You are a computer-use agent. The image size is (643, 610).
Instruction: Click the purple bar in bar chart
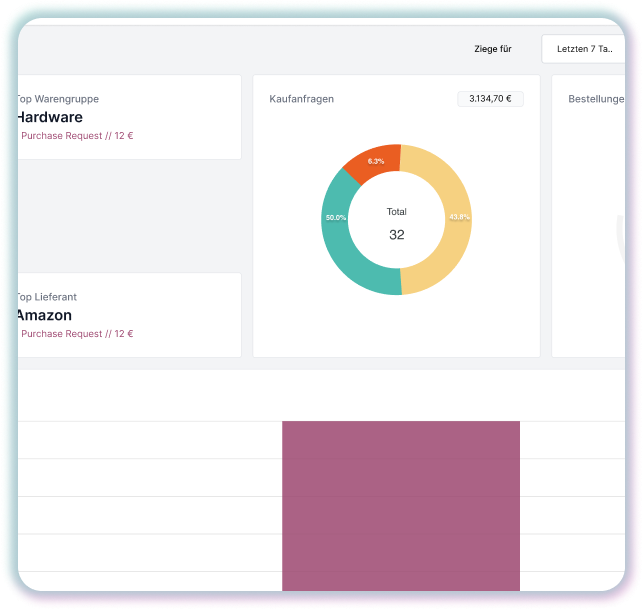(x=400, y=505)
